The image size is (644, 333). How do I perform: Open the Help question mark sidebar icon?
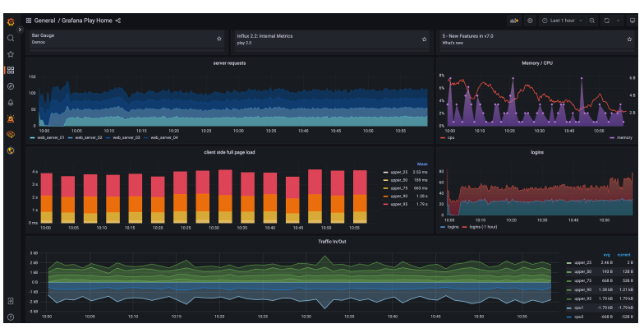click(11, 317)
